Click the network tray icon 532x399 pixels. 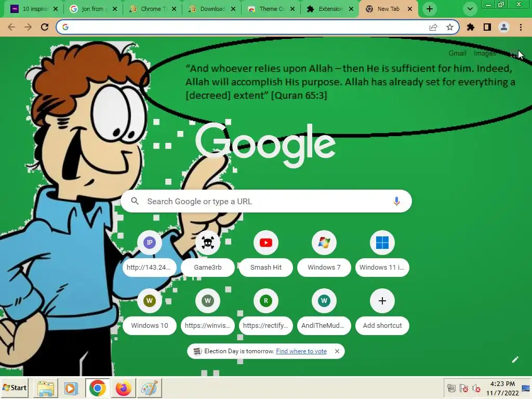click(x=451, y=388)
